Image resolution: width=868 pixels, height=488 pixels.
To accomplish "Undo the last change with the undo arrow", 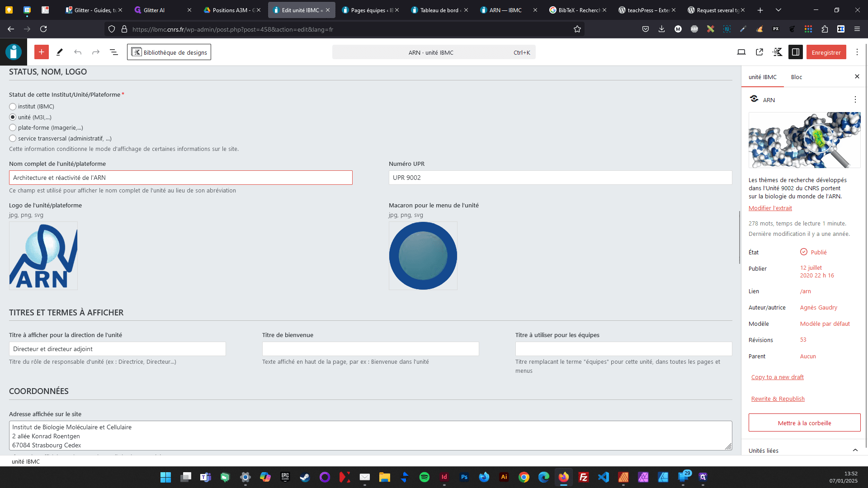I will 78,52.
